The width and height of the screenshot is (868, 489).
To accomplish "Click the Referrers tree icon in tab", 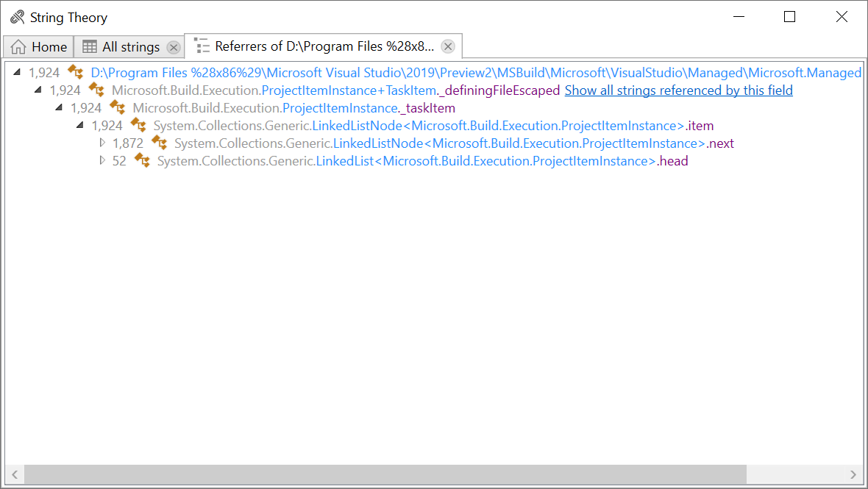I will (x=202, y=46).
